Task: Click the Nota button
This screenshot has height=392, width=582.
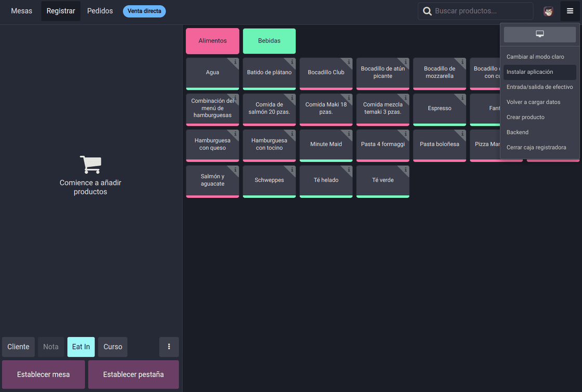Action: click(x=51, y=347)
